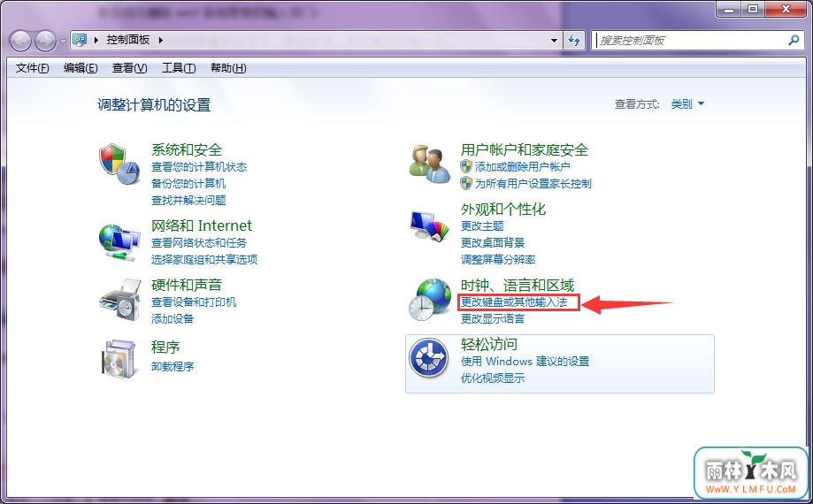Click 更改键盘或其他输入法 link
The width and height of the screenshot is (813, 504).
514,302
